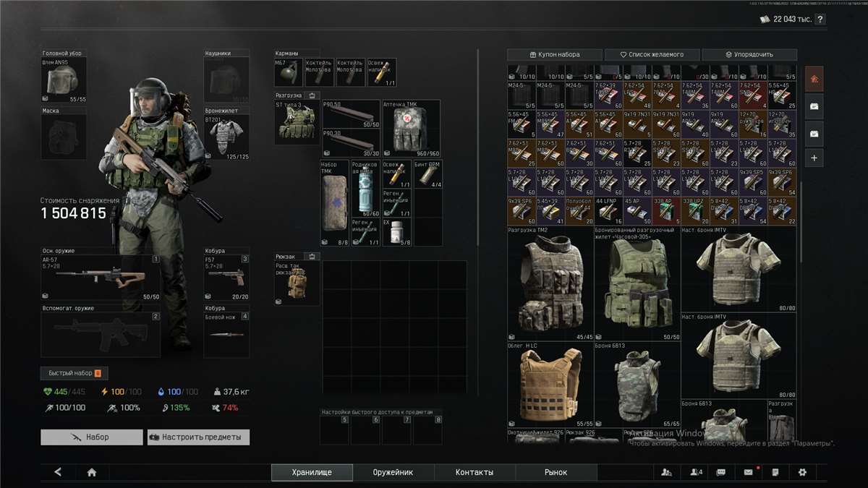Select the 7.62x54 SNB ammo box
This screenshot has height=488, width=868.
click(x=753, y=95)
